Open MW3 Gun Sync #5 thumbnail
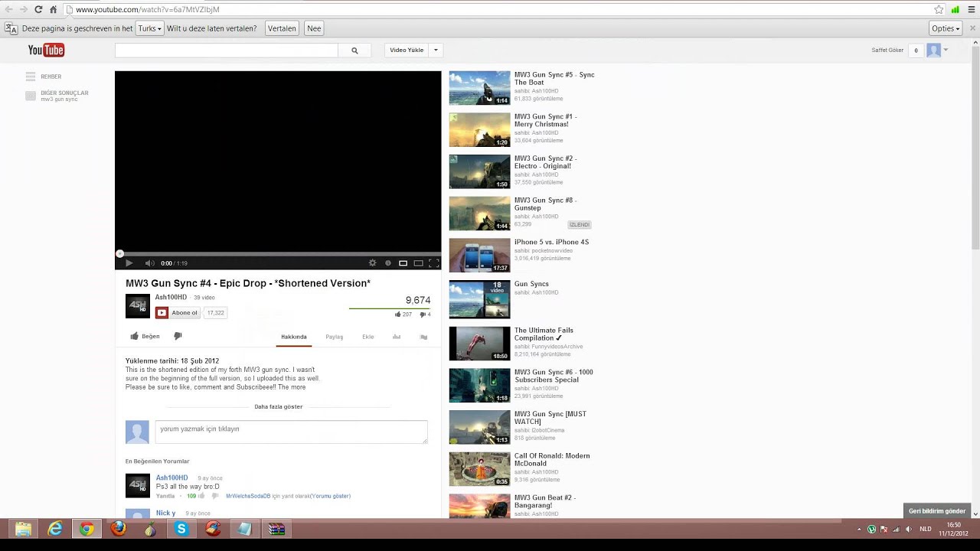 [479, 88]
